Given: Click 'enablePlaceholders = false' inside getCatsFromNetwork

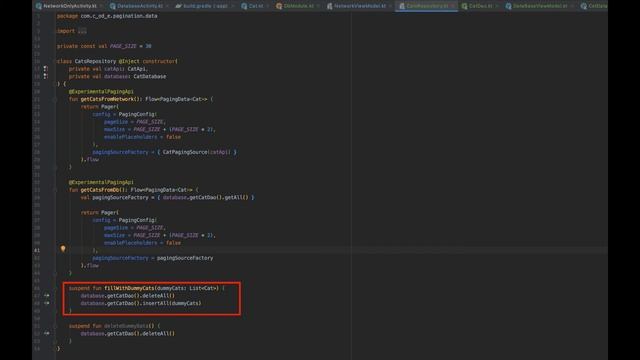Looking at the screenshot, I should [142, 137].
